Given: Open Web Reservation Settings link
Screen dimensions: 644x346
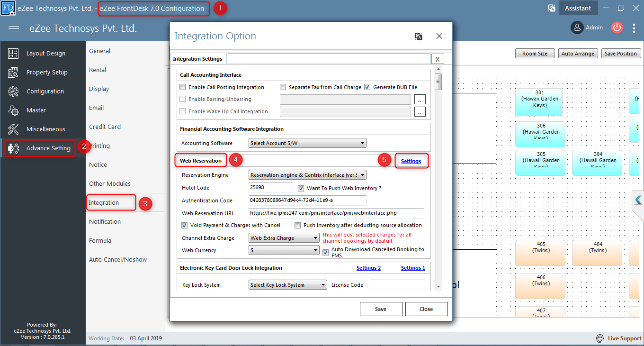Looking at the screenshot, I should point(411,161).
